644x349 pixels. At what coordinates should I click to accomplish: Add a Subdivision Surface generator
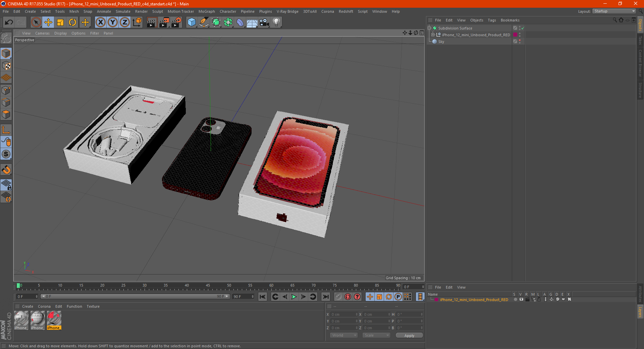click(216, 22)
